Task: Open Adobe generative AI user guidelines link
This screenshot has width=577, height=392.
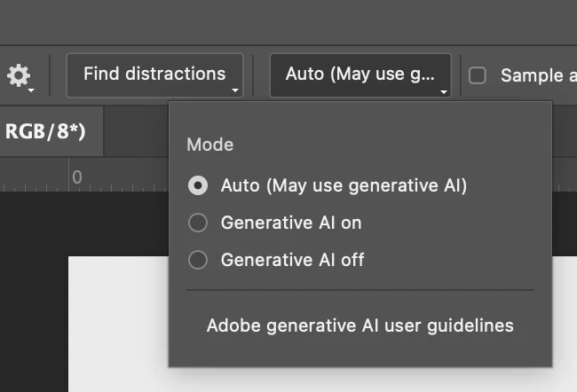Action: coord(360,325)
